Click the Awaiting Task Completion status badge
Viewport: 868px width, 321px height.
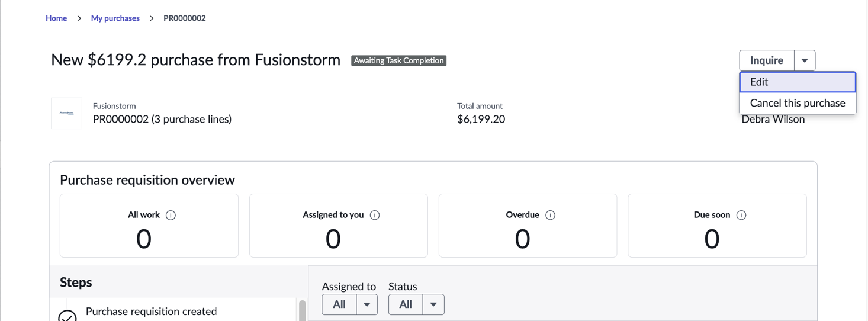point(398,60)
